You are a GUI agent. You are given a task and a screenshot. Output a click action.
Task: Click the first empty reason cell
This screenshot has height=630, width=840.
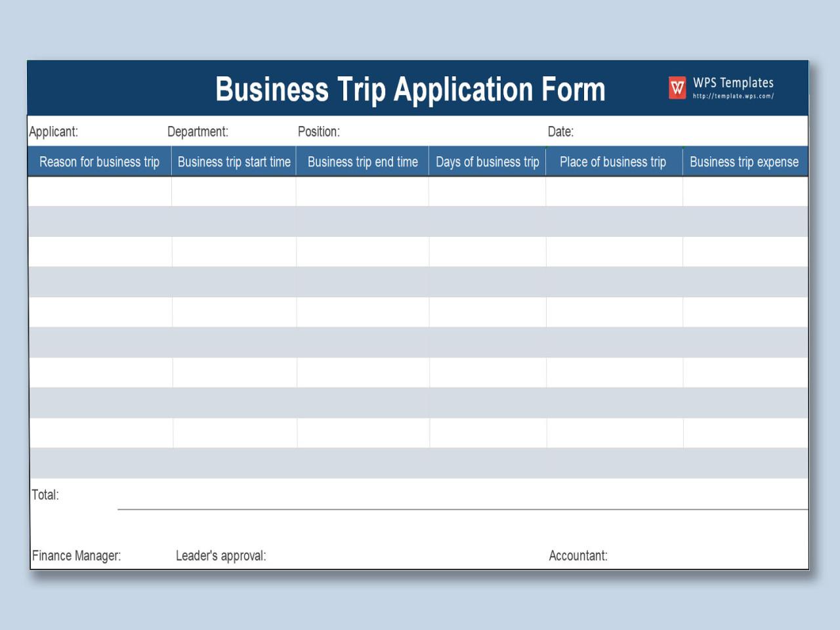pyautogui.click(x=99, y=192)
